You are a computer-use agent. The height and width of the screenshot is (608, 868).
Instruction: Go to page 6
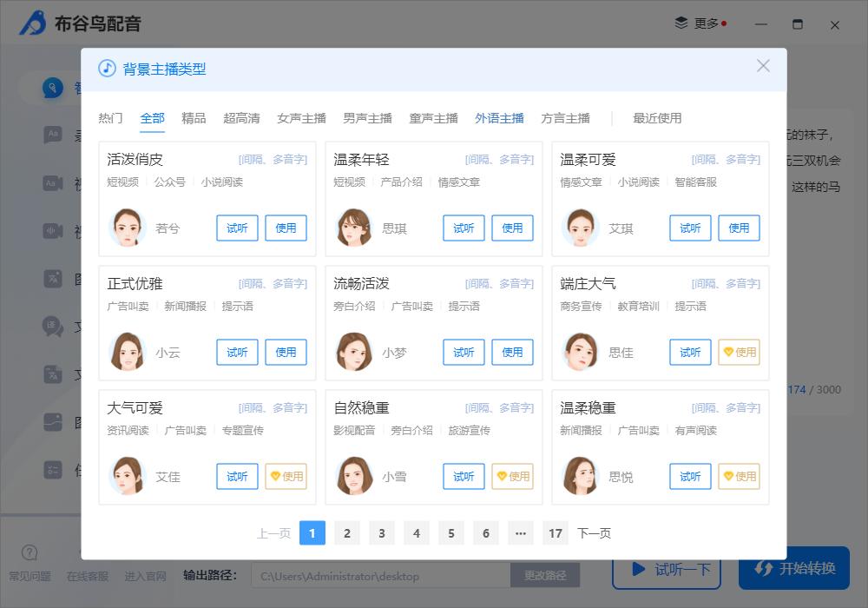tap(486, 532)
